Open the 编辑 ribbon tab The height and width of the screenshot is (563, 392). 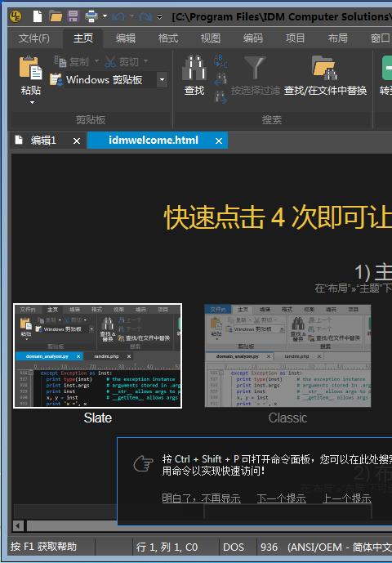coord(126,38)
